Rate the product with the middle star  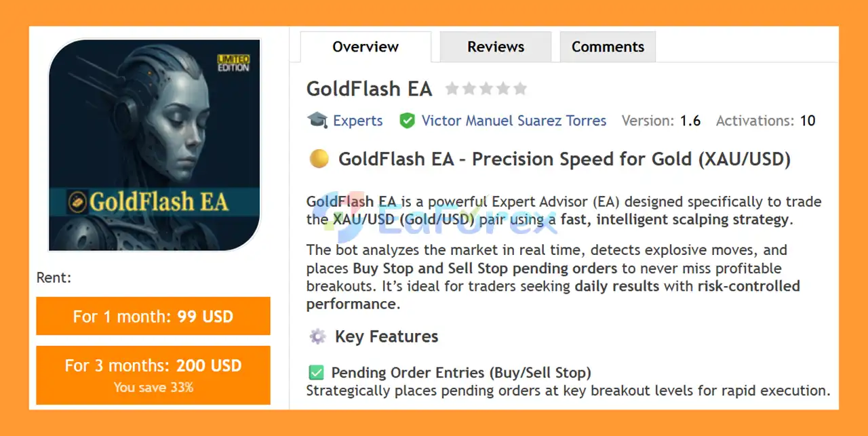(487, 88)
